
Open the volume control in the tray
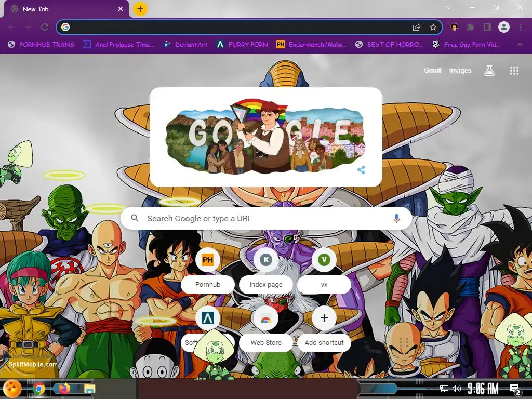(x=457, y=389)
